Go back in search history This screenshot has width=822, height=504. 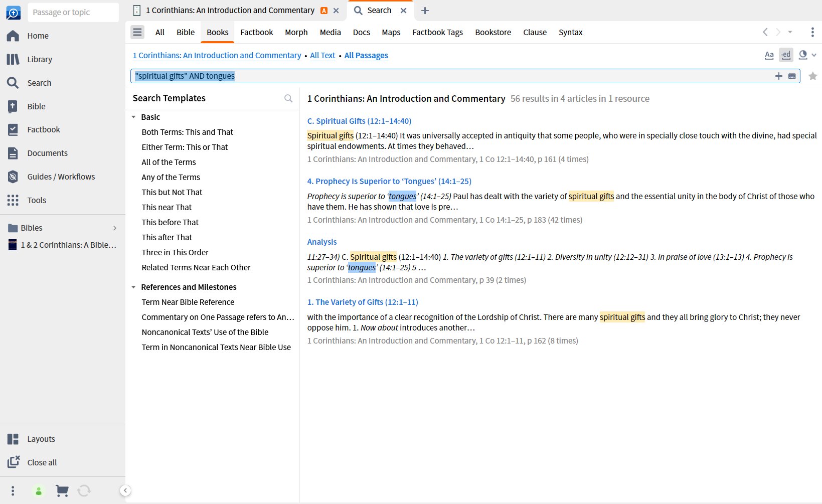pos(765,32)
